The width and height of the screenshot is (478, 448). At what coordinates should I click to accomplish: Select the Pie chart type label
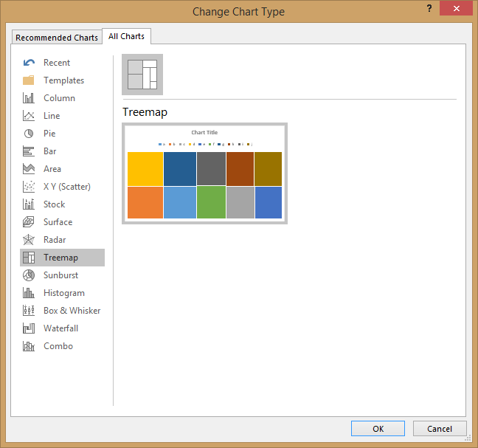point(49,134)
